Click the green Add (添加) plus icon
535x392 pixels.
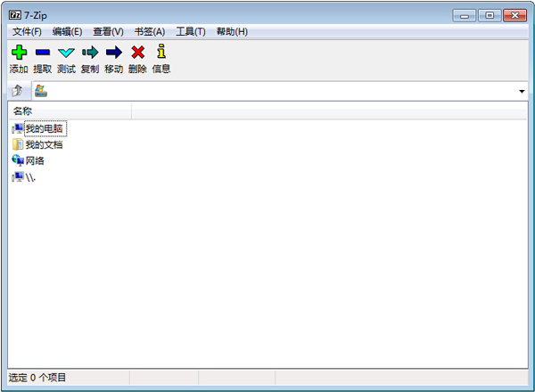(x=19, y=53)
